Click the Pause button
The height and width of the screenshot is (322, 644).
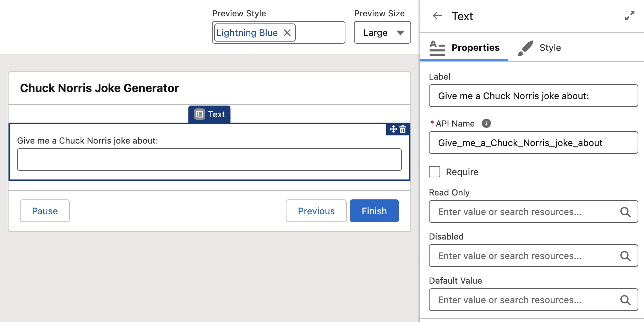tap(45, 211)
